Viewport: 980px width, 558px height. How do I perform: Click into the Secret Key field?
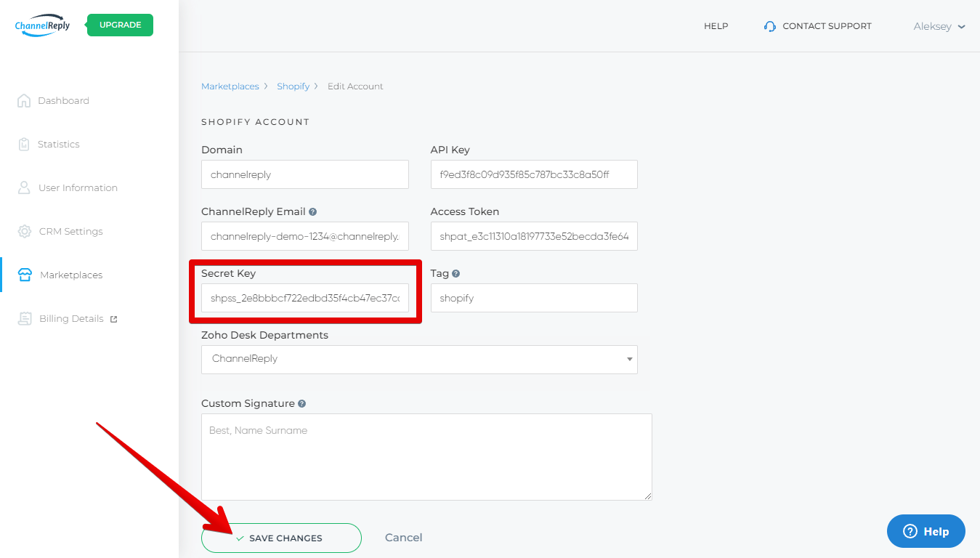coord(304,299)
